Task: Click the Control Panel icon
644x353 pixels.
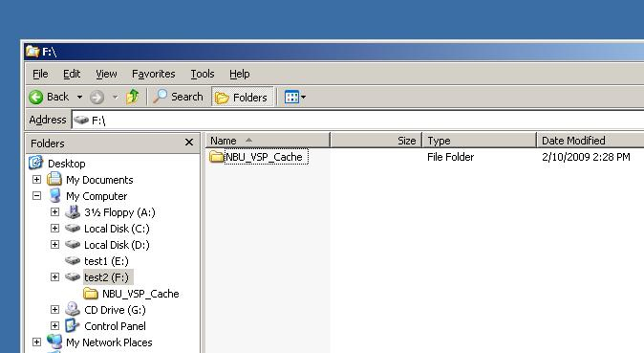Action: (73, 325)
